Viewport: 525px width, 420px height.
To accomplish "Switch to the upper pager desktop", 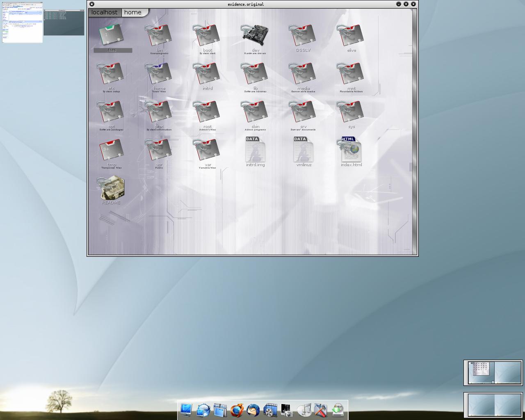I will pos(493,373).
